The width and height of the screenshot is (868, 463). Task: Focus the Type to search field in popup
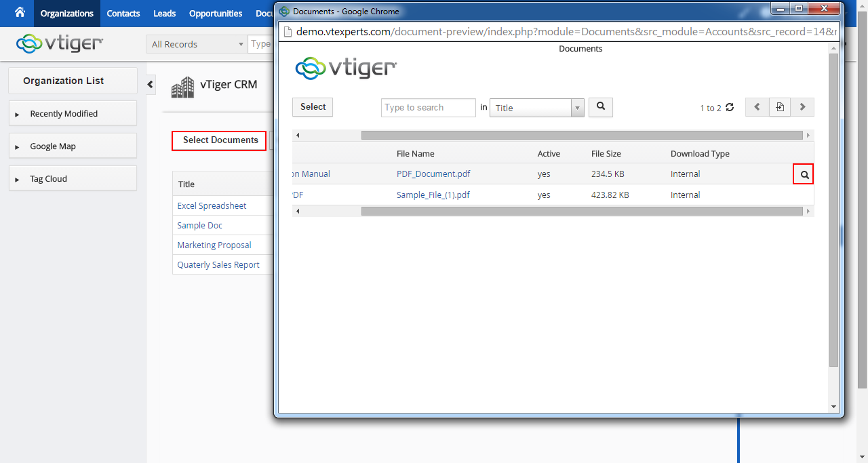(429, 107)
